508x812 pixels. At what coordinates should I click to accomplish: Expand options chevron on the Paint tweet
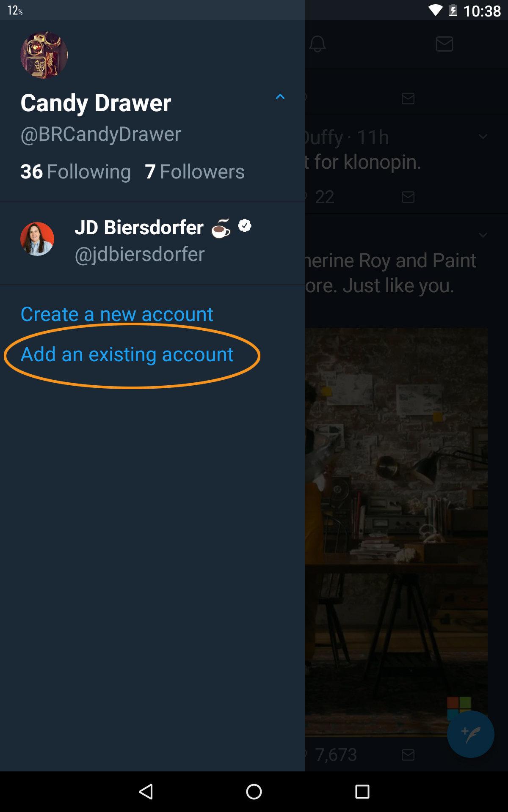tap(483, 235)
